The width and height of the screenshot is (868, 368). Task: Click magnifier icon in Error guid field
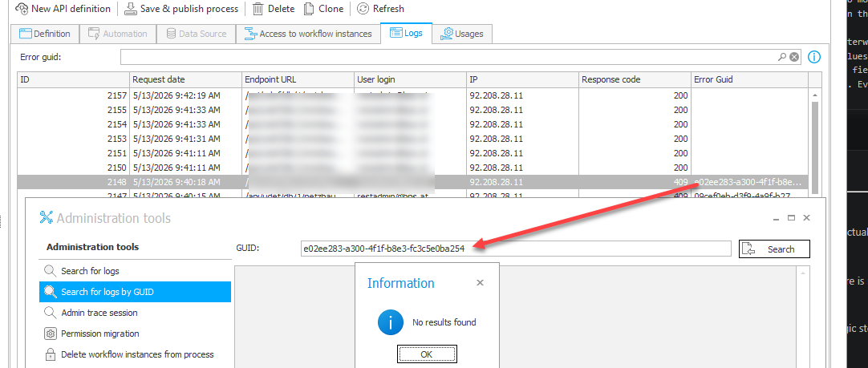(x=782, y=56)
